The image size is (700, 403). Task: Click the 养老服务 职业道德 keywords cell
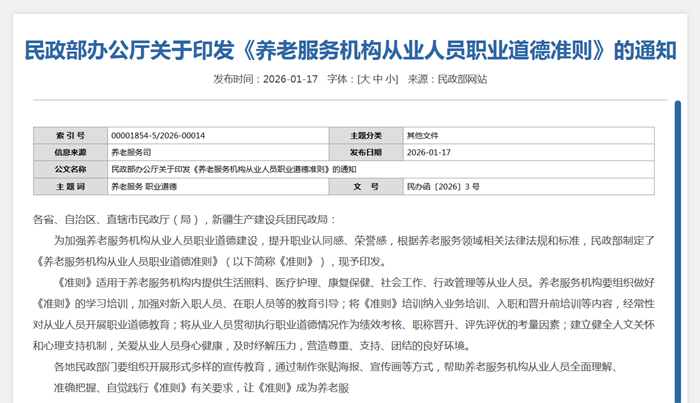pos(143,186)
